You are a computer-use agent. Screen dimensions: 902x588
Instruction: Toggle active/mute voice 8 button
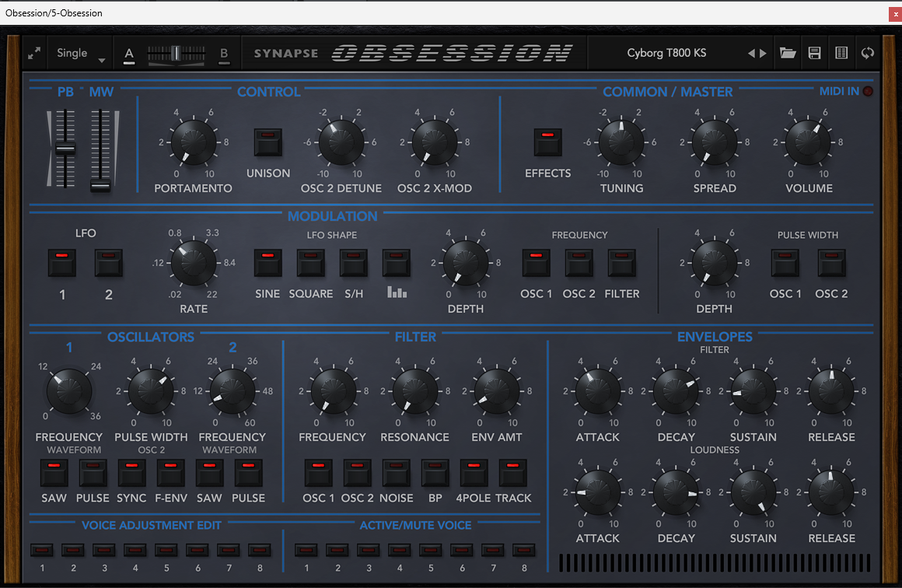coord(523,551)
